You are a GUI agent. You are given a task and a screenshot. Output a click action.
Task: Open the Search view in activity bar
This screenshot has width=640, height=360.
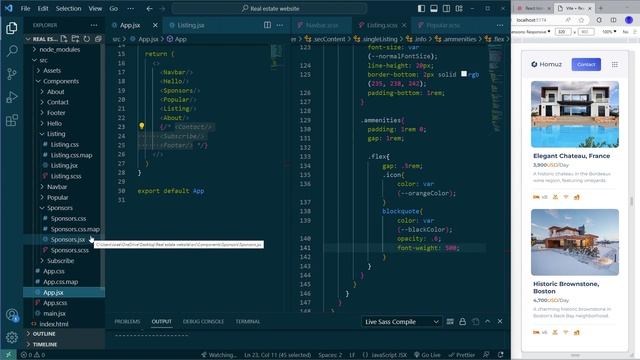[x=12, y=51]
